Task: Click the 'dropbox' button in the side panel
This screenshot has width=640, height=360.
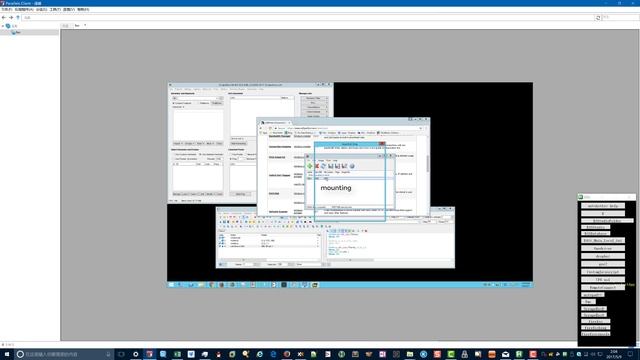Action: pos(602,256)
